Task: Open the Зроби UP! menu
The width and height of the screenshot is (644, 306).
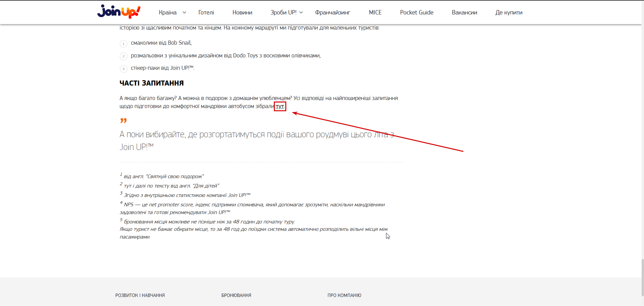Action: (x=283, y=12)
